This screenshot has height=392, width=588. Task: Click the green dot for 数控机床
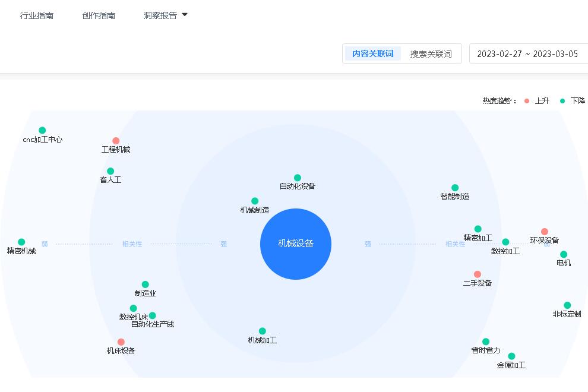133,308
